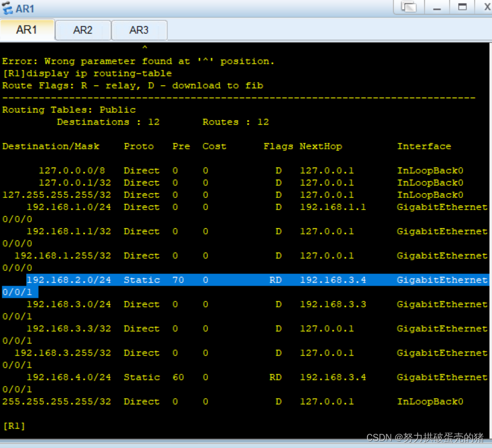Click the 127.0.0.0/8 destination entry

(72, 171)
